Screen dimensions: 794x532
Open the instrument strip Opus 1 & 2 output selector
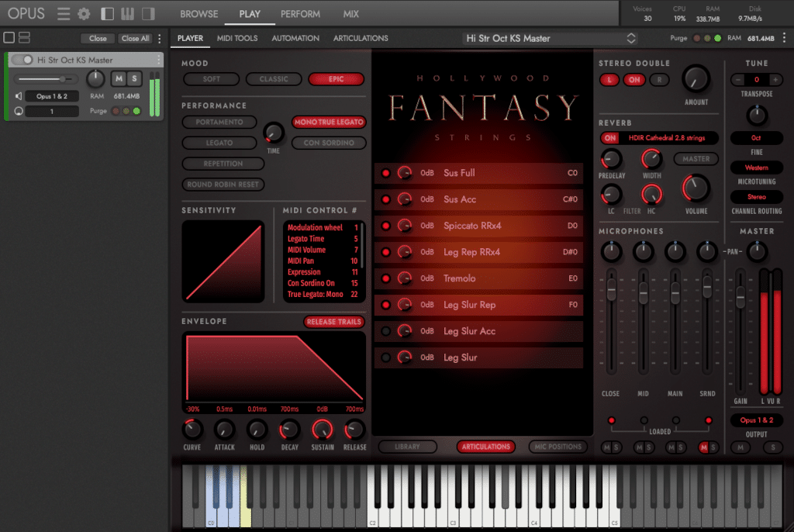pos(52,96)
